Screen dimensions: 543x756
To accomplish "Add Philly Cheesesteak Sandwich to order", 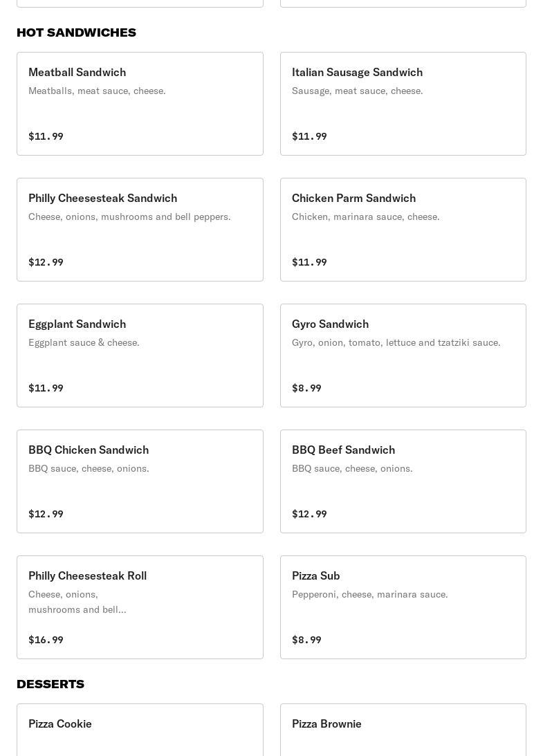I will [140, 230].
